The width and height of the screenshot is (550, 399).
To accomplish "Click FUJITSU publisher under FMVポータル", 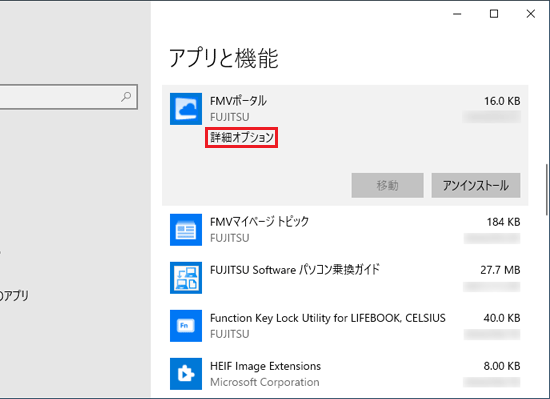I will [230, 117].
